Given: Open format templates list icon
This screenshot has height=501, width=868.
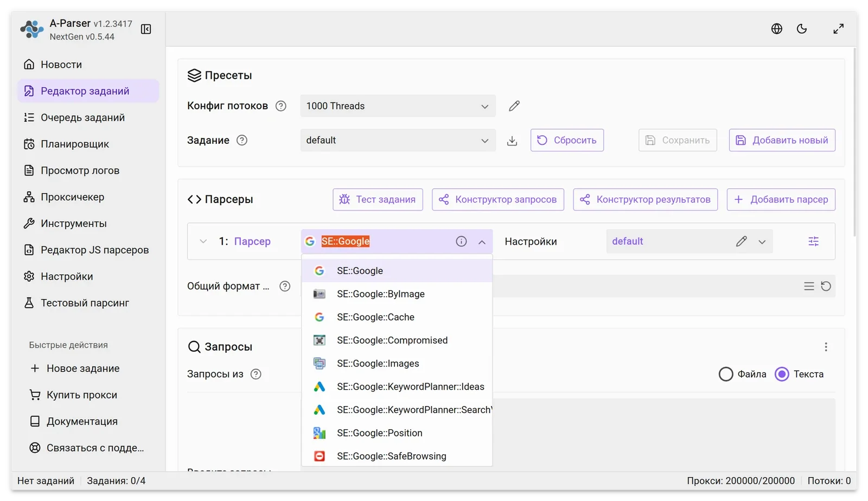Looking at the screenshot, I should (809, 286).
